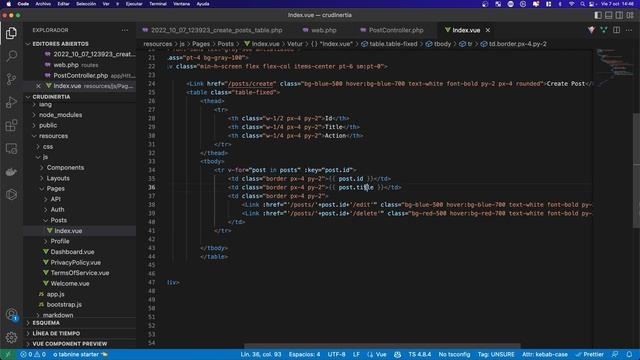Switch to create_posts_table.php tab
Image resolution: width=640 pixels, height=360 pixels.
point(212,30)
